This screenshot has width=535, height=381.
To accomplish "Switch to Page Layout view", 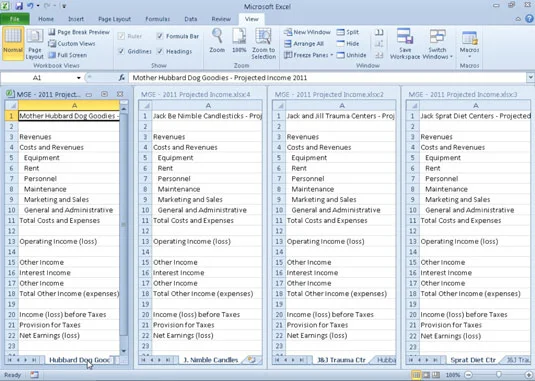I will (35, 44).
